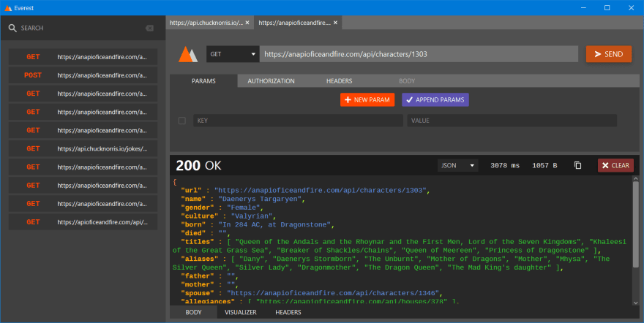Click the response scrollbar up arrow
Screen dimensions: 644x323
(636, 179)
